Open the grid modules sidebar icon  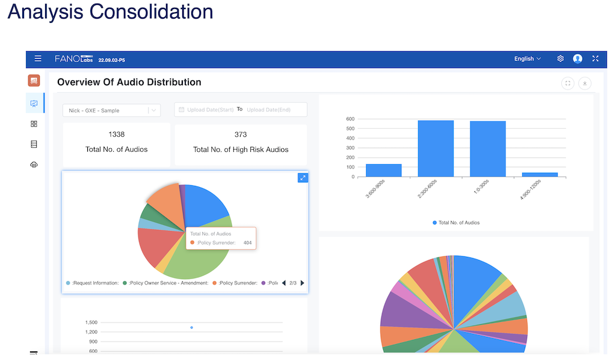pyautogui.click(x=34, y=124)
